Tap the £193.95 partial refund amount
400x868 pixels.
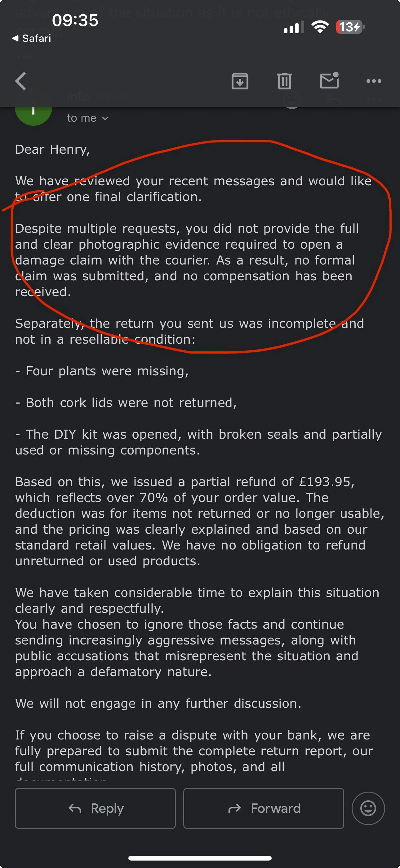tap(325, 482)
